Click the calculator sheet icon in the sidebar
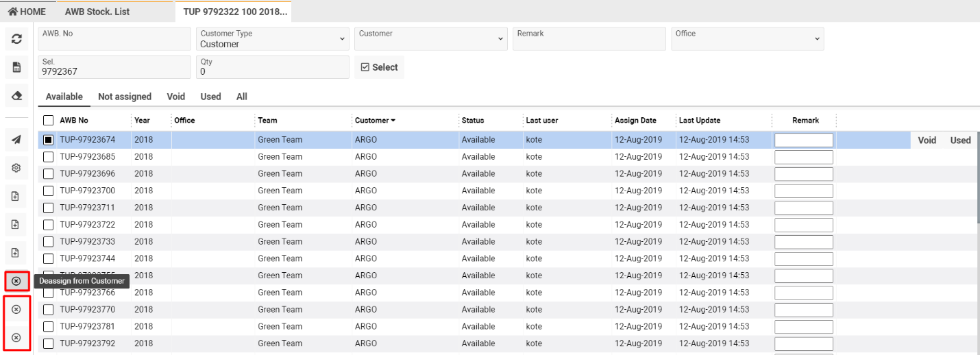The width and height of the screenshot is (980, 355). coord(16,67)
